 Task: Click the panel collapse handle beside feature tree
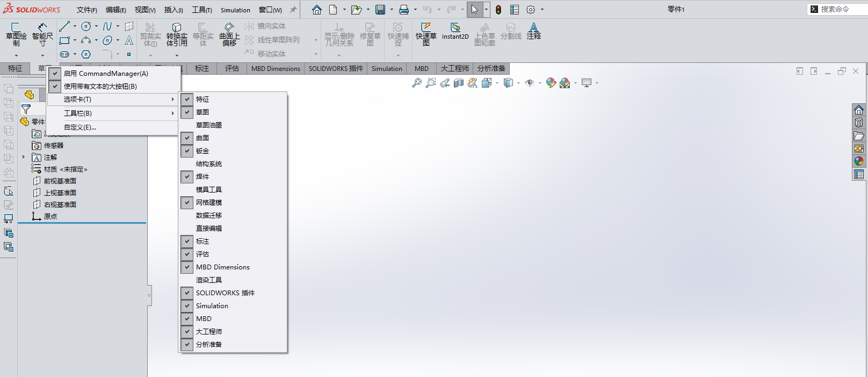pyautogui.click(x=149, y=295)
